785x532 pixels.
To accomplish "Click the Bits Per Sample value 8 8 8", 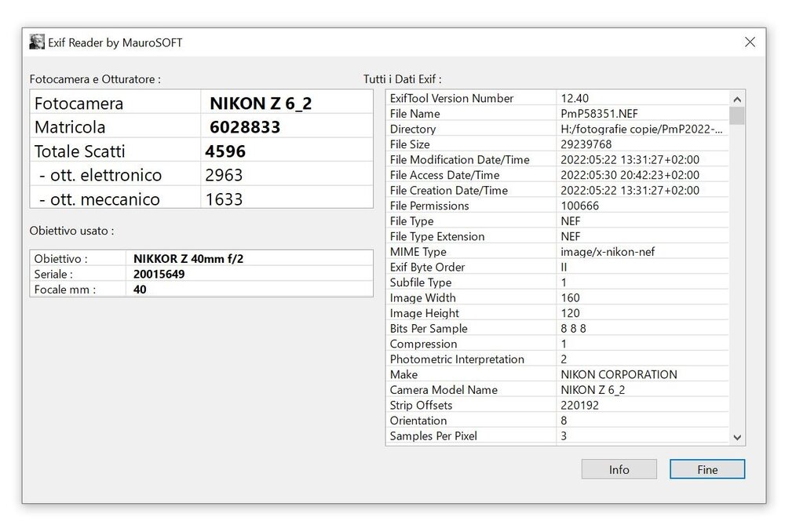I will (x=573, y=328).
